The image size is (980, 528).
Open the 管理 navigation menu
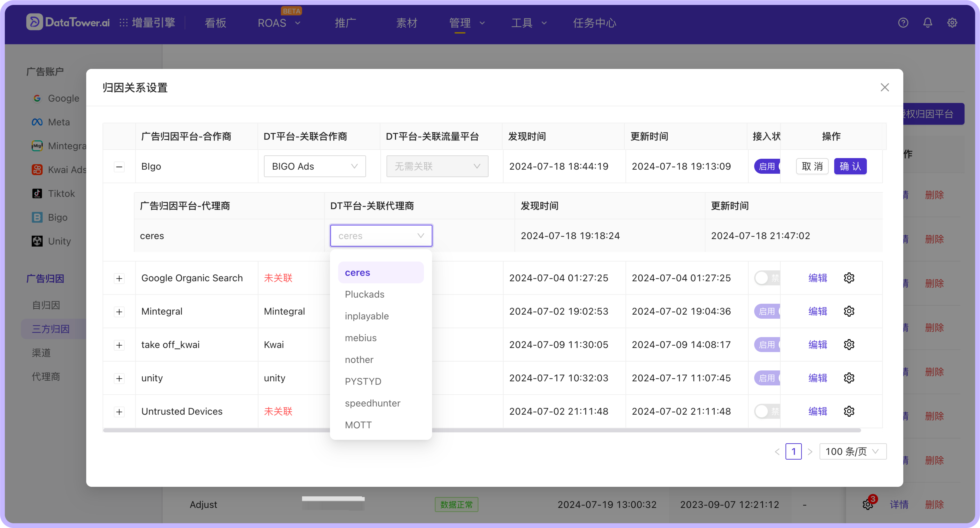click(467, 23)
